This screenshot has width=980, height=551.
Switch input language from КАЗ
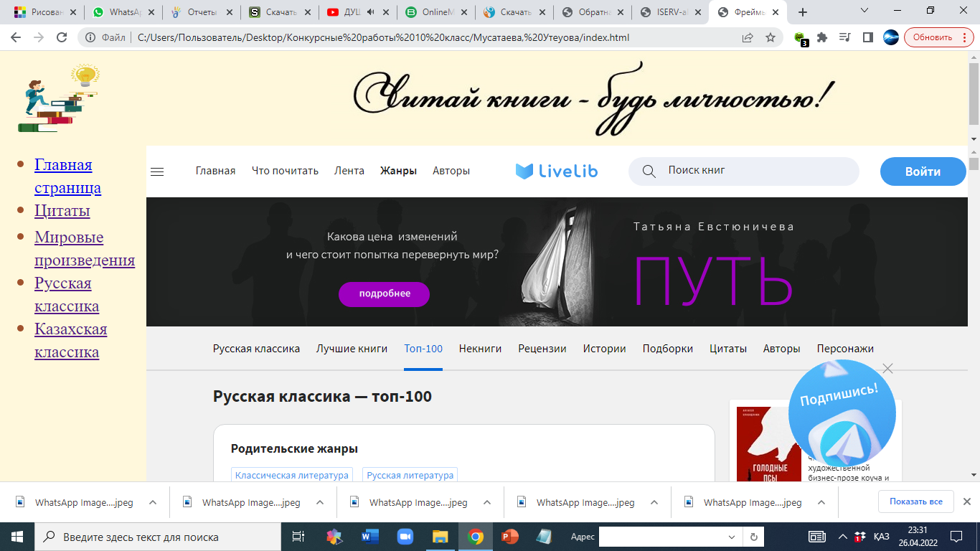(x=882, y=536)
